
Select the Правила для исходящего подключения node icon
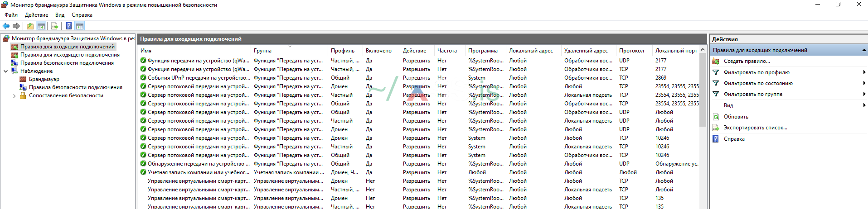[x=15, y=55]
